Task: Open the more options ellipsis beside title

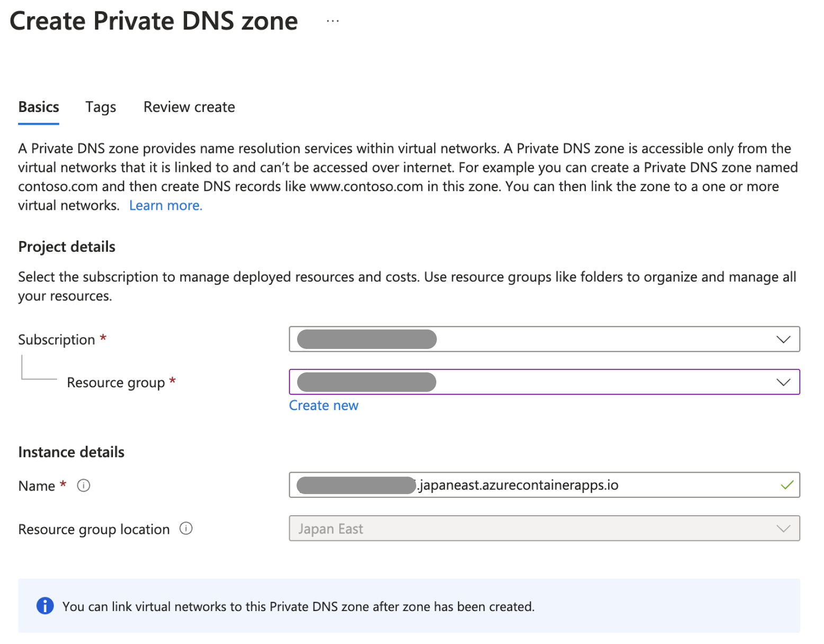Action: (333, 21)
